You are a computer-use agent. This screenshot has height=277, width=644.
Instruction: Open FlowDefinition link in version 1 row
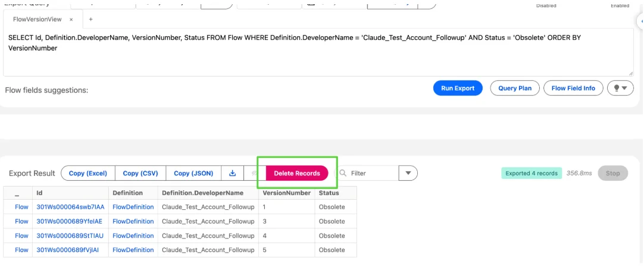point(133,207)
